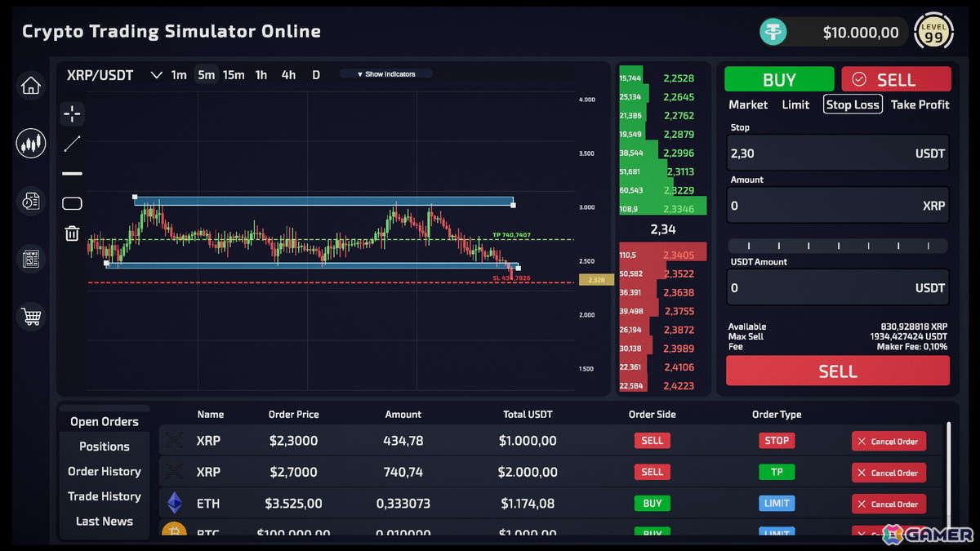Open the Order History tab

coord(105,471)
